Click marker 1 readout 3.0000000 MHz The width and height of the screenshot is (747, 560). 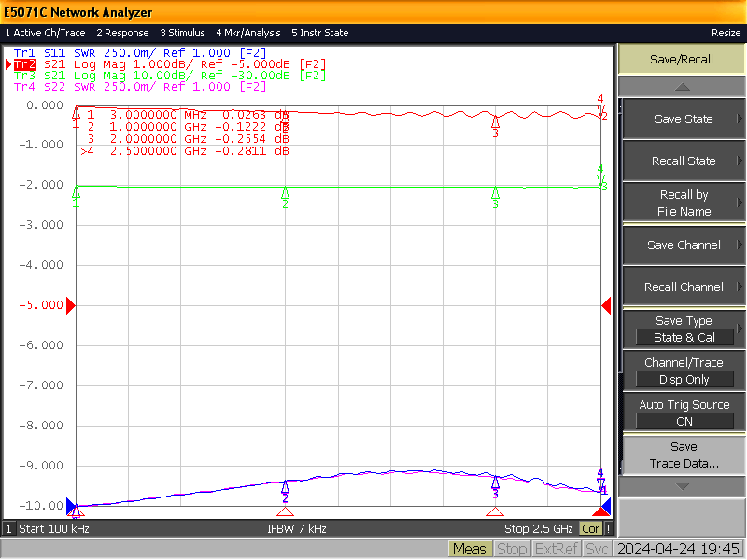(188, 115)
